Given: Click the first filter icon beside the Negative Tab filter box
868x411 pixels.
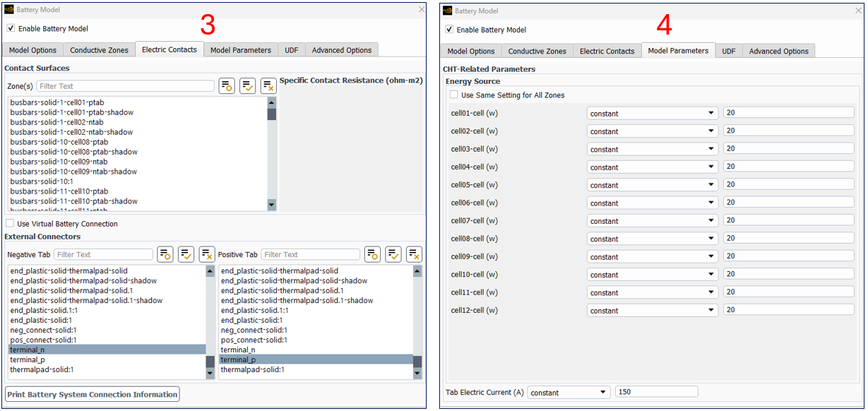Looking at the screenshot, I should (x=165, y=254).
